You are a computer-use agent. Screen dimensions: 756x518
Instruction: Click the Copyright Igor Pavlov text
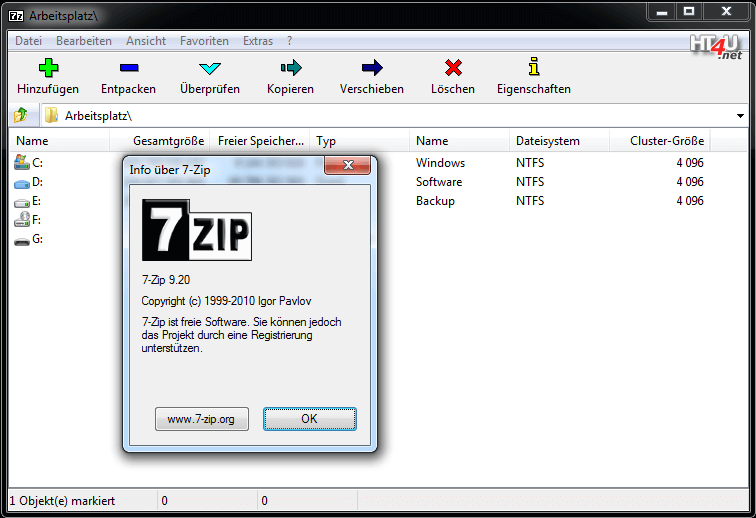click(226, 301)
